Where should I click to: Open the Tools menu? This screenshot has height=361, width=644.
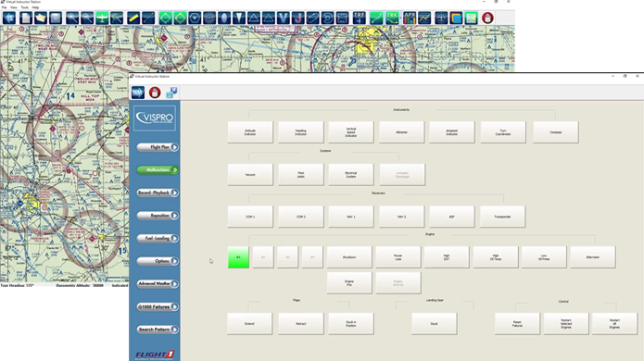25,7
